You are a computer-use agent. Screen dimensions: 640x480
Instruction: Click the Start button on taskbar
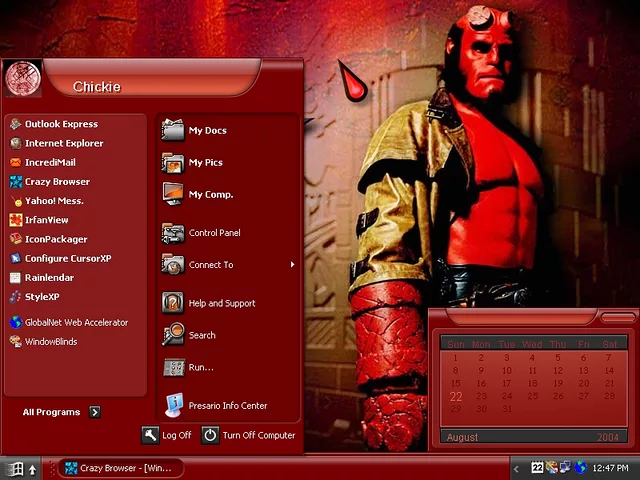pos(14,469)
